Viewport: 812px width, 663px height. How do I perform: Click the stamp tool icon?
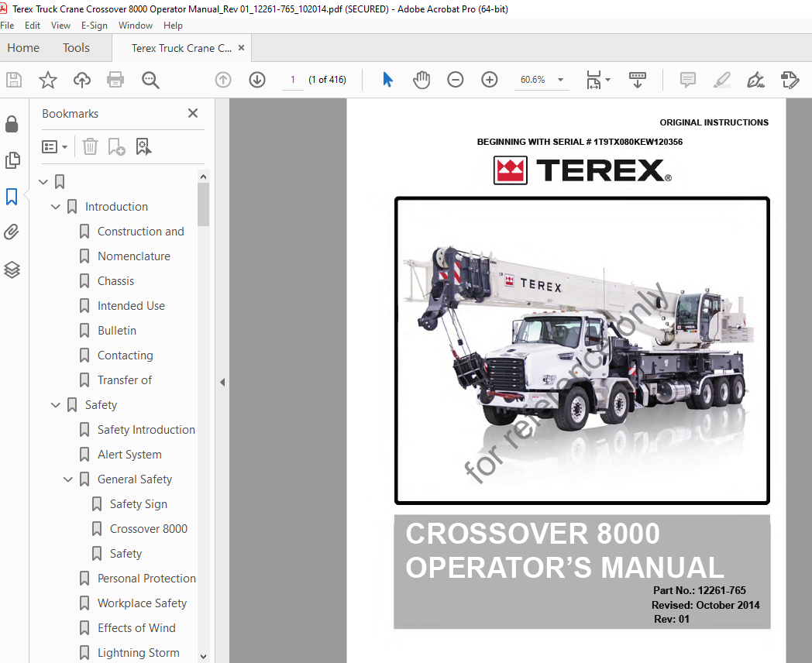[x=790, y=80]
